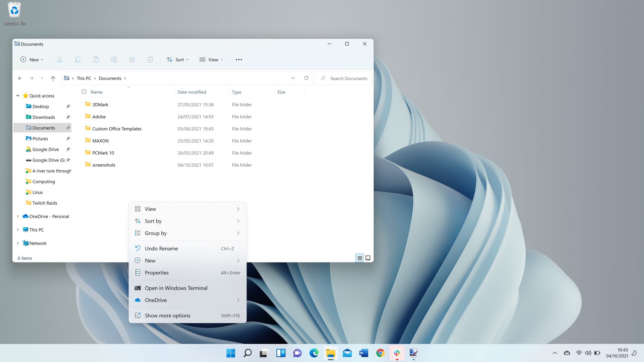The width and height of the screenshot is (644, 362).
Task: Click the Delete icon in the toolbar
Action: pos(150,59)
